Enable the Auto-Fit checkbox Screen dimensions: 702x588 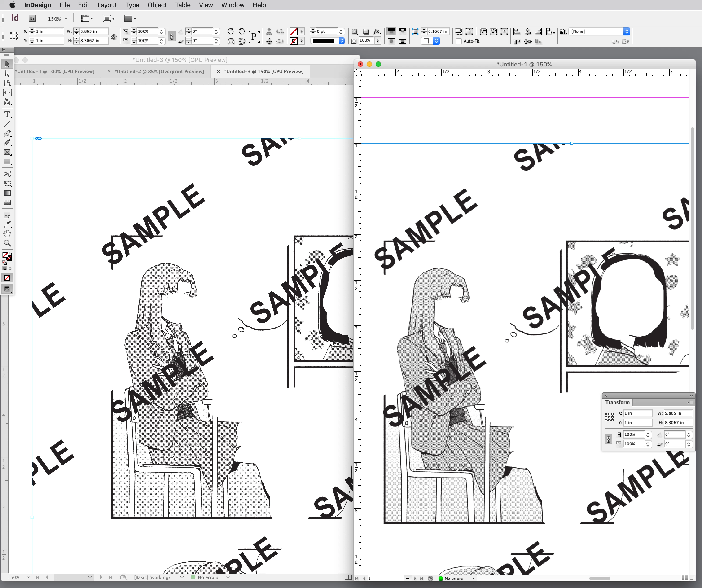(x=459, y=41)
